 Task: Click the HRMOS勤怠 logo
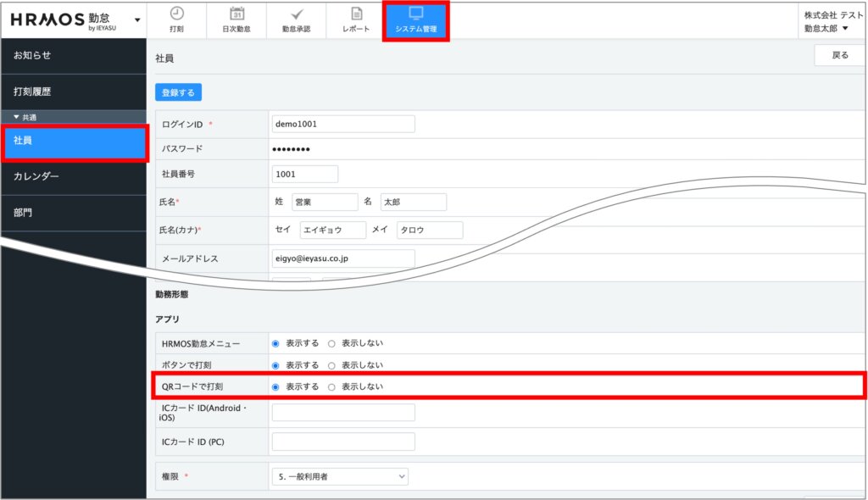tap(66, 19)
